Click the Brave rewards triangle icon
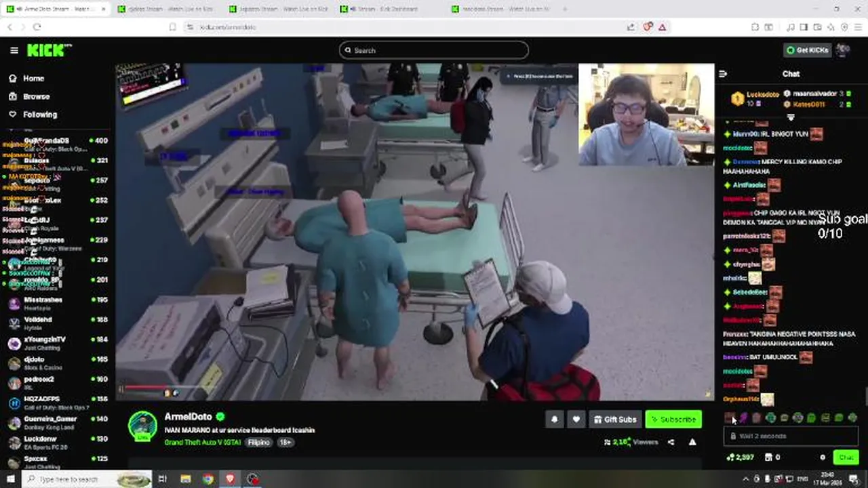The width and height of the screenshot is (868, 488). pos(663,26)
